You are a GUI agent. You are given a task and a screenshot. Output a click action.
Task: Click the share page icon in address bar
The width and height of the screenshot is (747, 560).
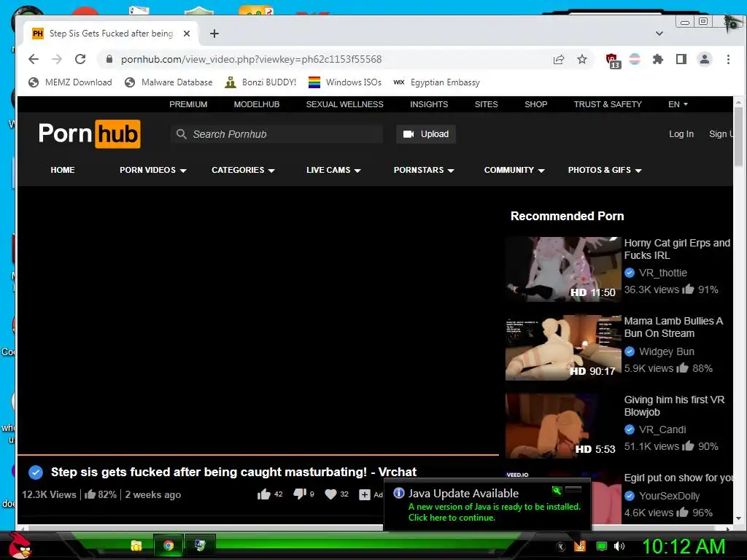tap(558, 59)
